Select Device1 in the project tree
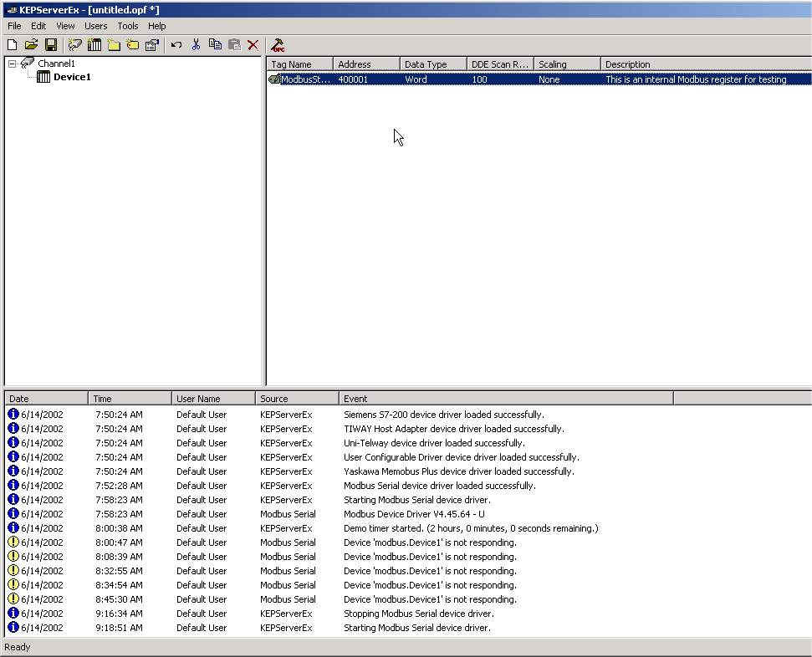 pos(71,77)
